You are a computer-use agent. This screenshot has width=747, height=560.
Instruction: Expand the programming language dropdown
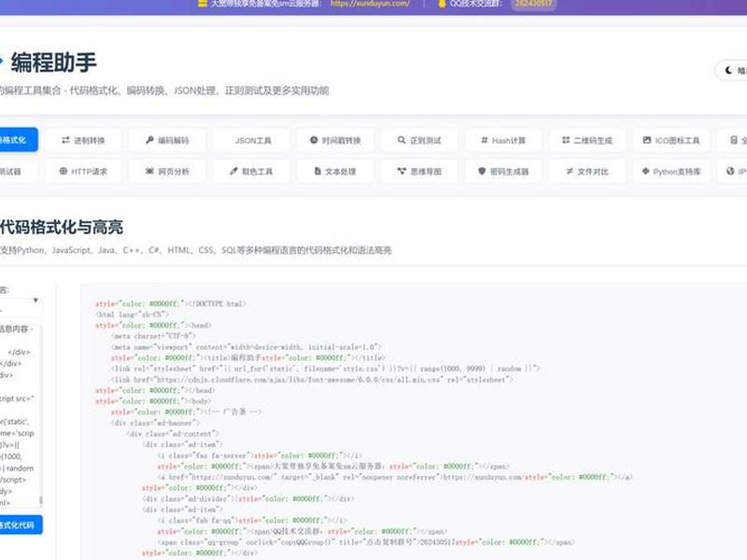[20, 308]
